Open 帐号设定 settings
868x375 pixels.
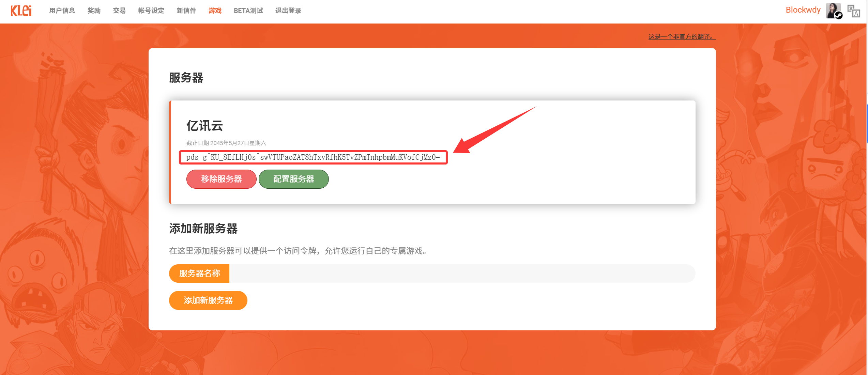click(151, 11)
